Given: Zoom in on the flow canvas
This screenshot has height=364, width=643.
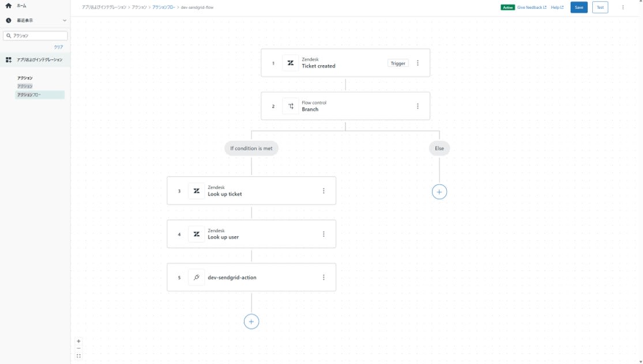Looking at the screenshot, I should pyautogui.click(x=79, y=341).
